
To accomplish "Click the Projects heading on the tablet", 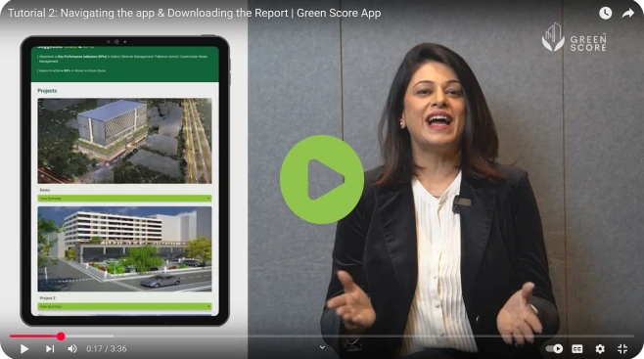I will coord(47,91).
